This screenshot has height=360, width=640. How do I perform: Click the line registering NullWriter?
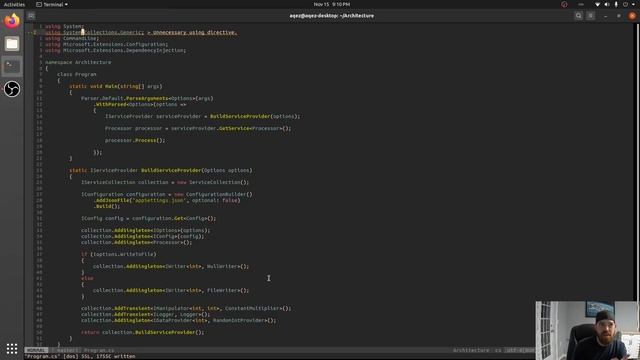171,266
